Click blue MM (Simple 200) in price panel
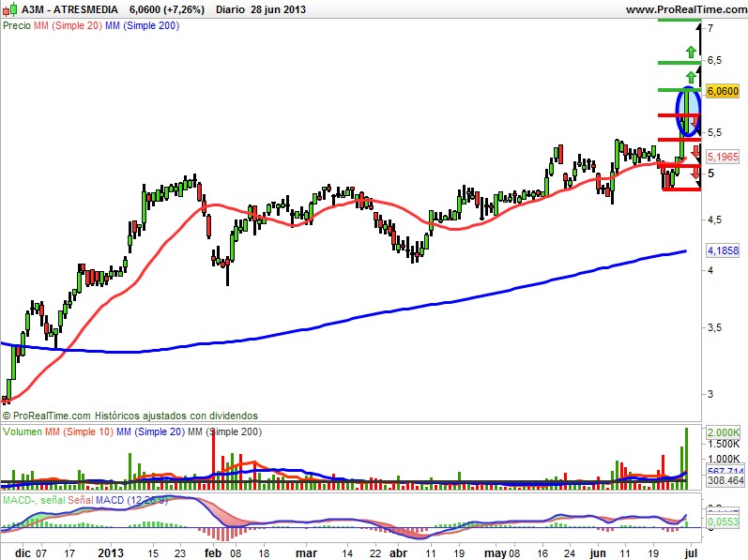 point(142,25)
